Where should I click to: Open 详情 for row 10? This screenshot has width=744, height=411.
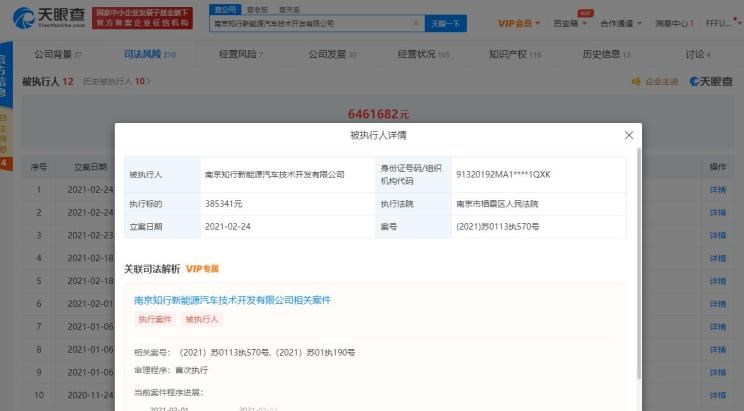(717, 395)
